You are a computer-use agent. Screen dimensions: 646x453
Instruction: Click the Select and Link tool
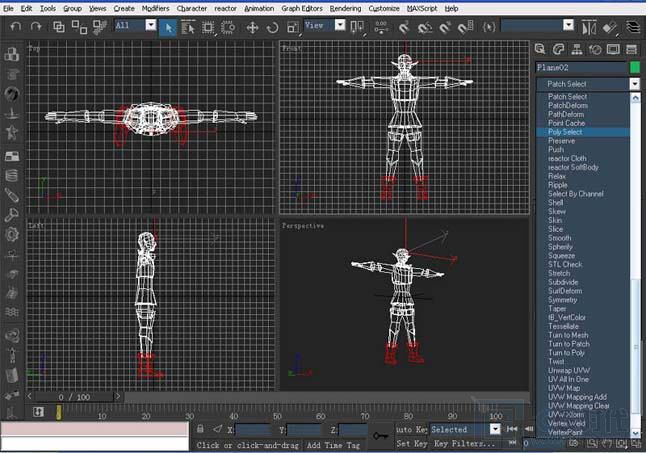58,27
